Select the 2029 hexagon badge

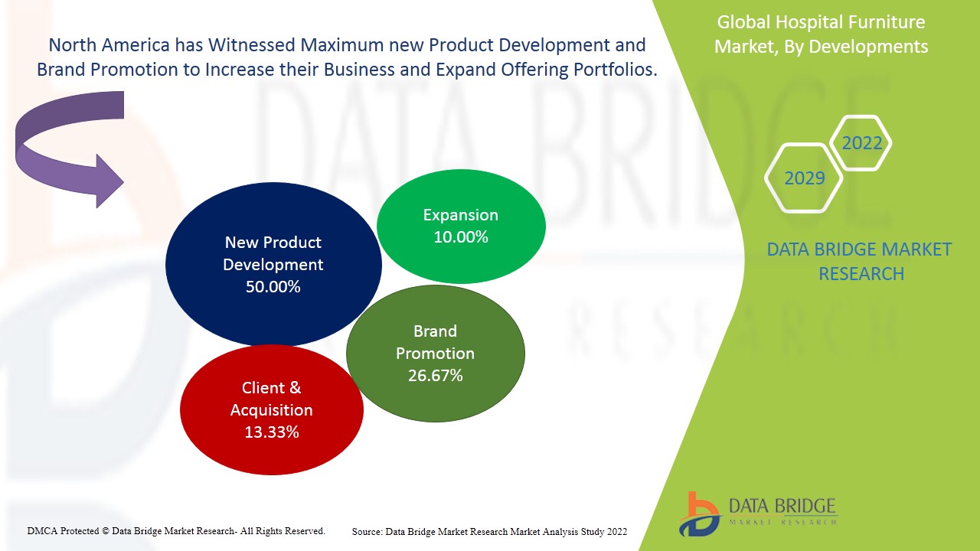pyautogui.click(x=804, y=178)
